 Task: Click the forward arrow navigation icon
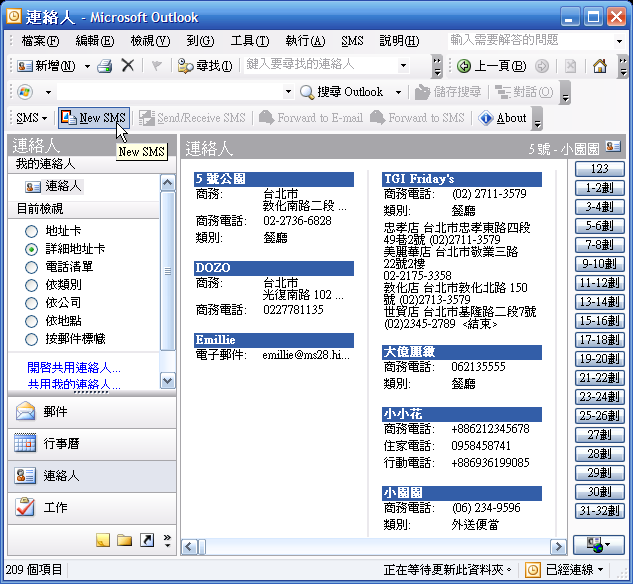tap(542, 66)
